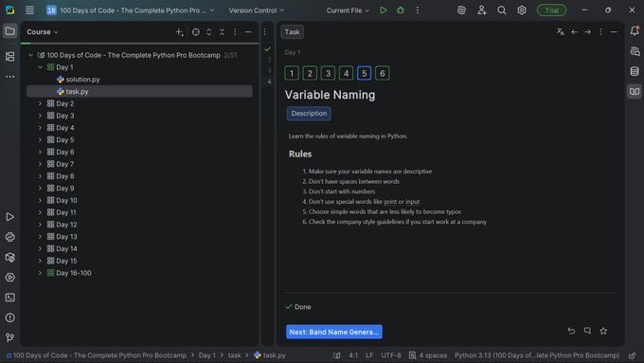The width and height of the screenshot is (644, 363).
Task: Open the Structure tool window
Action: coord(9,56)
